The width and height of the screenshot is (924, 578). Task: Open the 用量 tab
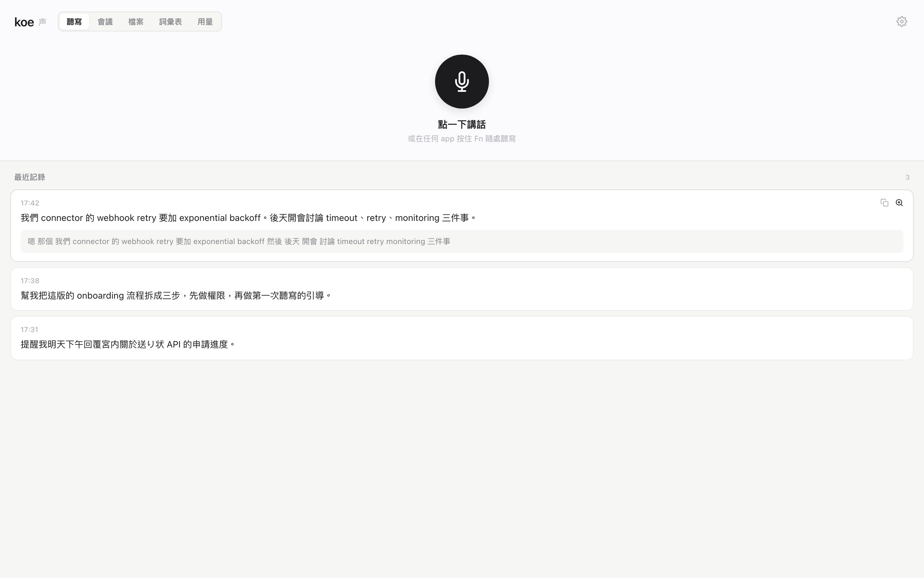click(x=205, y=22)
